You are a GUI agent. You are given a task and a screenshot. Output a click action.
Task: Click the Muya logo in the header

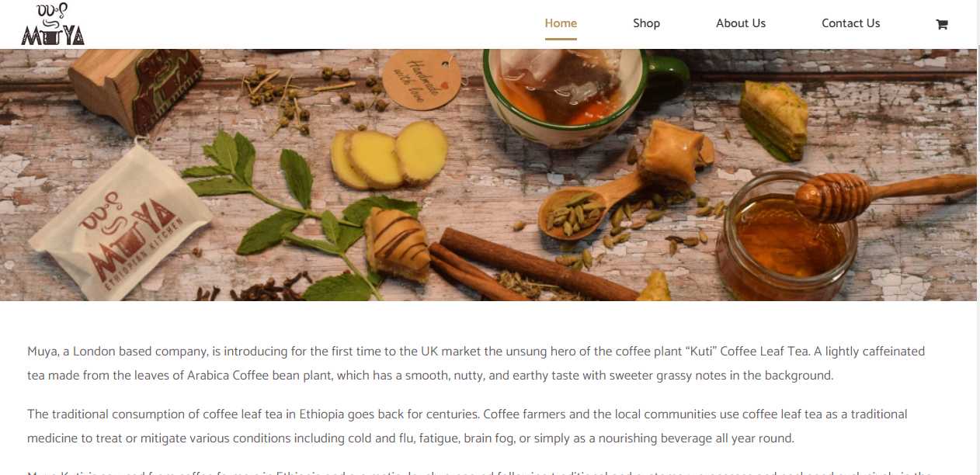click(53, 24)
